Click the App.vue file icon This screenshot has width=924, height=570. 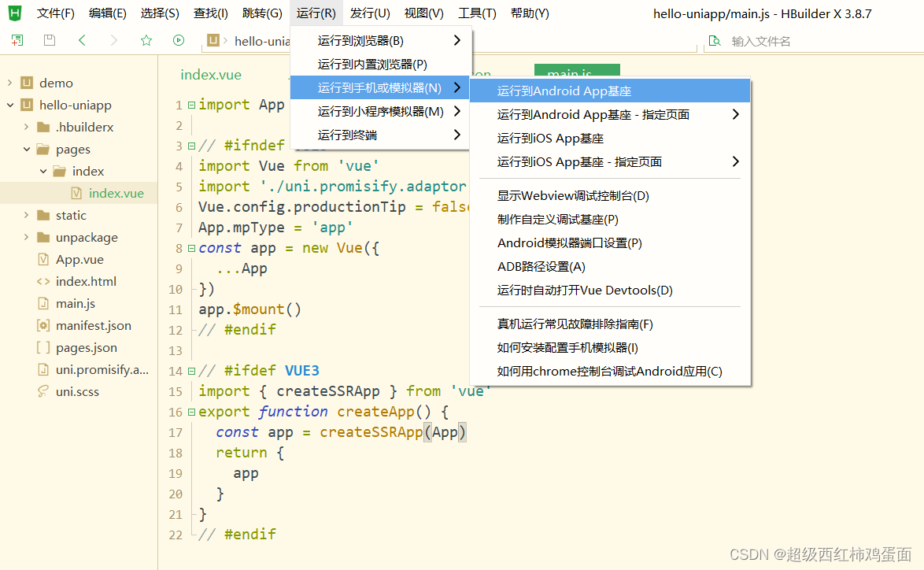(43, 259)
